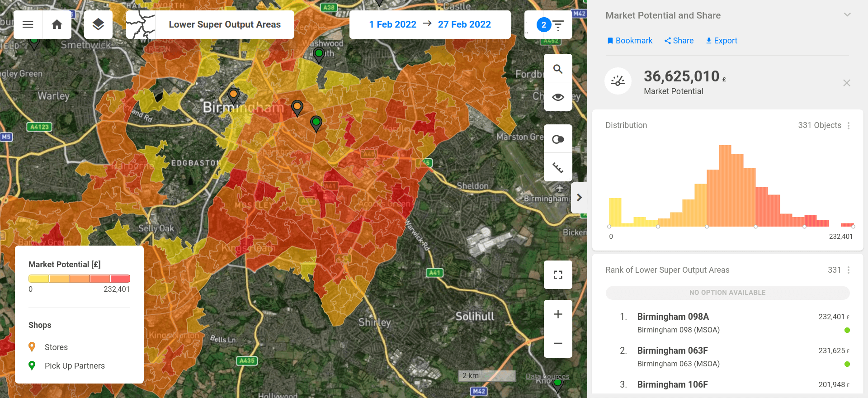Select Birmingham 063F in the rank list
The image size is (868, 398).
[727, 356]
